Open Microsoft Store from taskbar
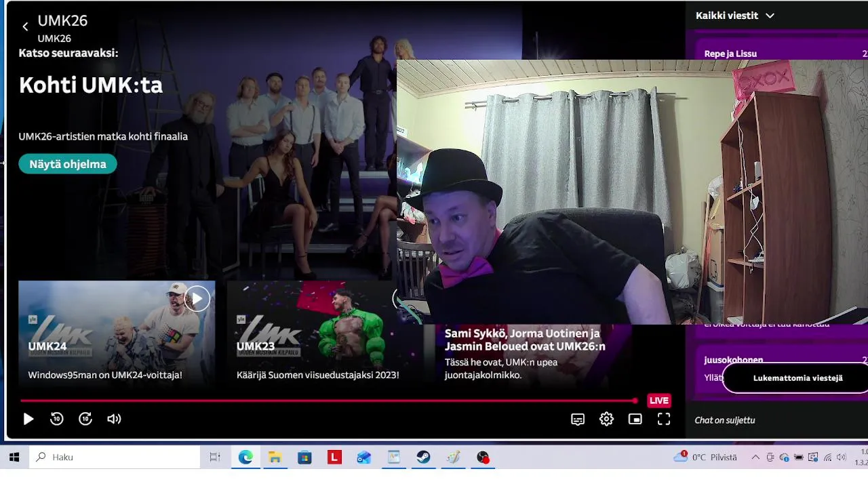This screenshot has height=488, width=868. coord(304,457)
